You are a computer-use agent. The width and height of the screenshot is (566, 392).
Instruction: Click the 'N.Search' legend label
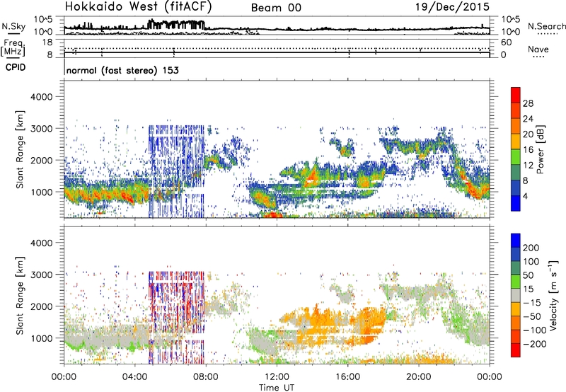pos(546,26)
